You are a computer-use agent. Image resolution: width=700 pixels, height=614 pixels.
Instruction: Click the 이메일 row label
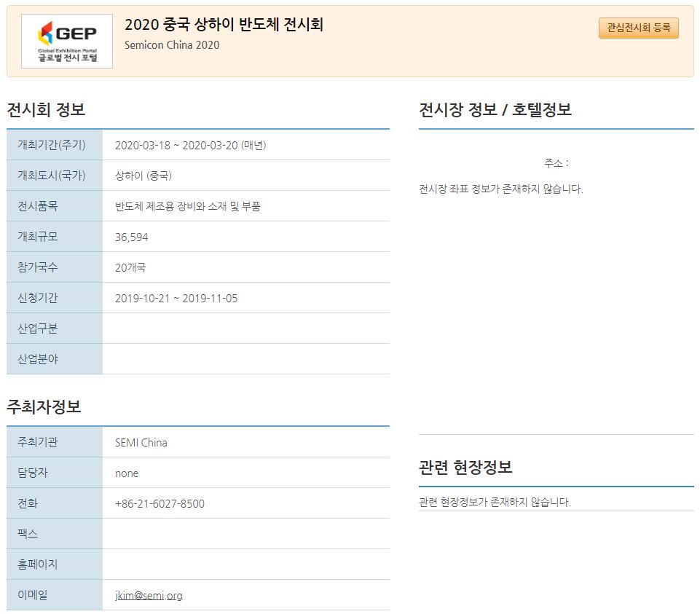click(x=32, y=595)
